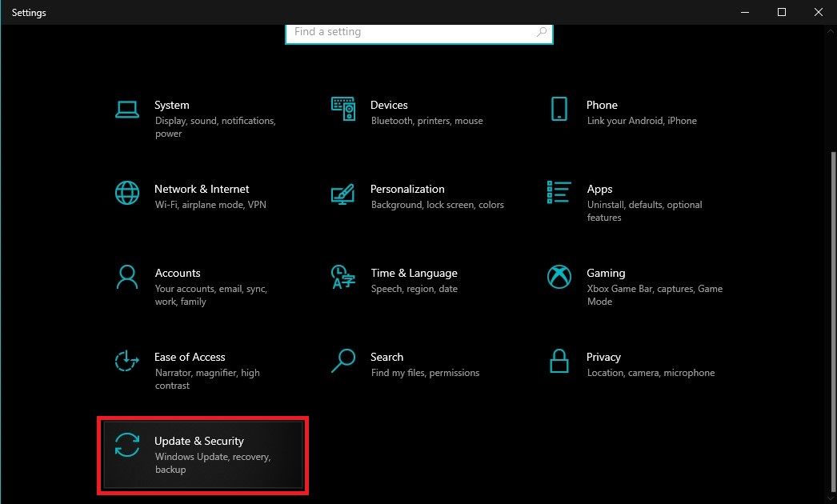Viewport: 837px width, 504px height.
Task: Click the search magnifier in the Find a setting box
Action: pos(540,32)
